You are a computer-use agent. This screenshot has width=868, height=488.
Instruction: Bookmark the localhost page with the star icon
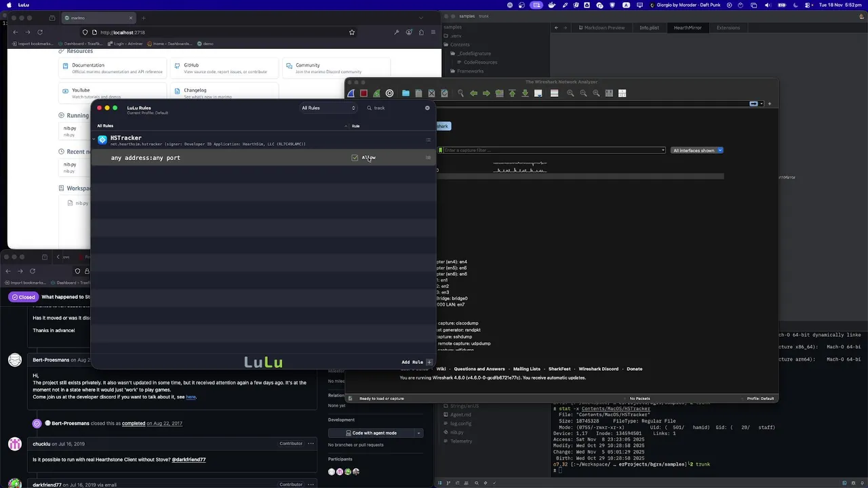coord(351,32)
